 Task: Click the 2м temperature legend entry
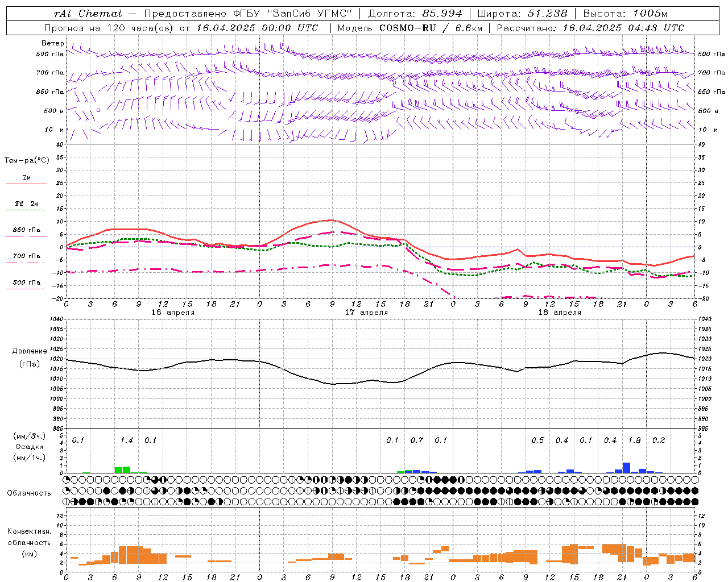point(27,178)
